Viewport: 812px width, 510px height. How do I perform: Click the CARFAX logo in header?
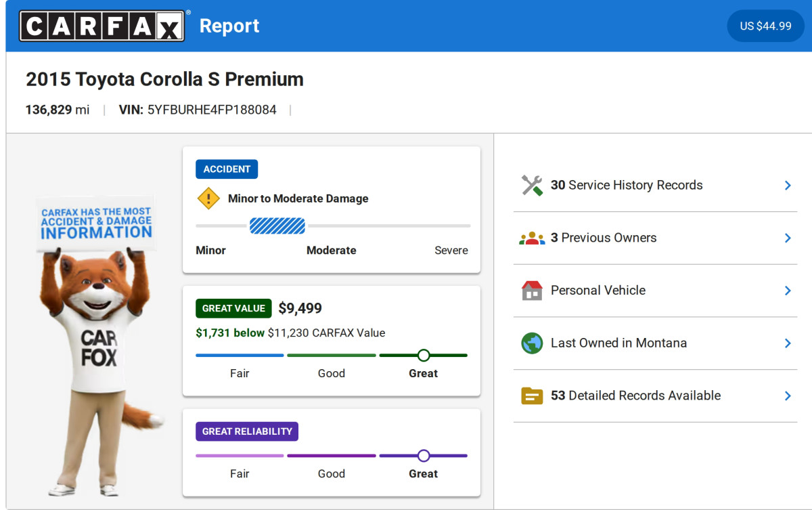102,26
